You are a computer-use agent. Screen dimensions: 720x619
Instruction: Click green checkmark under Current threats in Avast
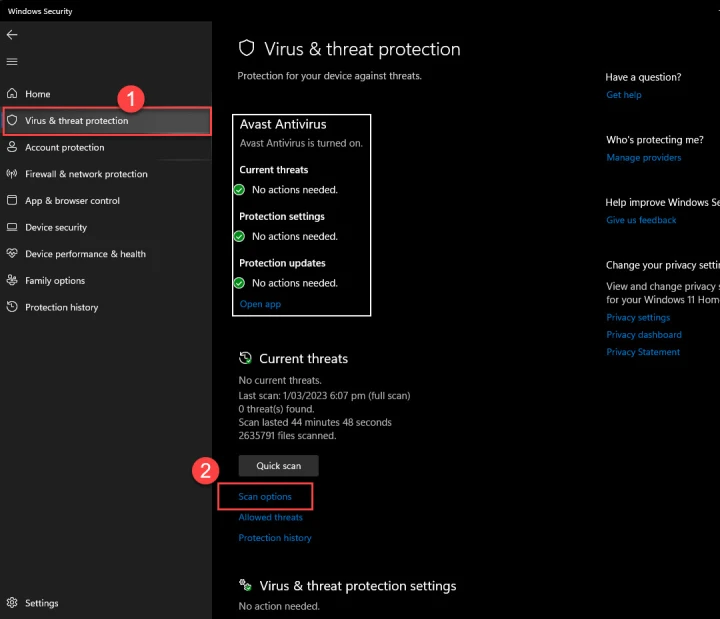coord(239,190)
